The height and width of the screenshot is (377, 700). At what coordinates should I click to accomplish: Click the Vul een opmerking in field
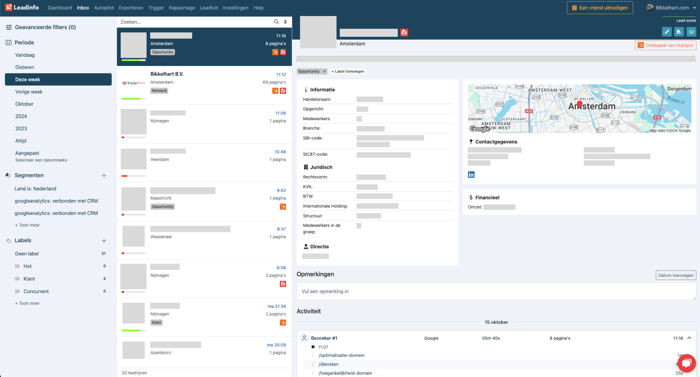point(496,291)
